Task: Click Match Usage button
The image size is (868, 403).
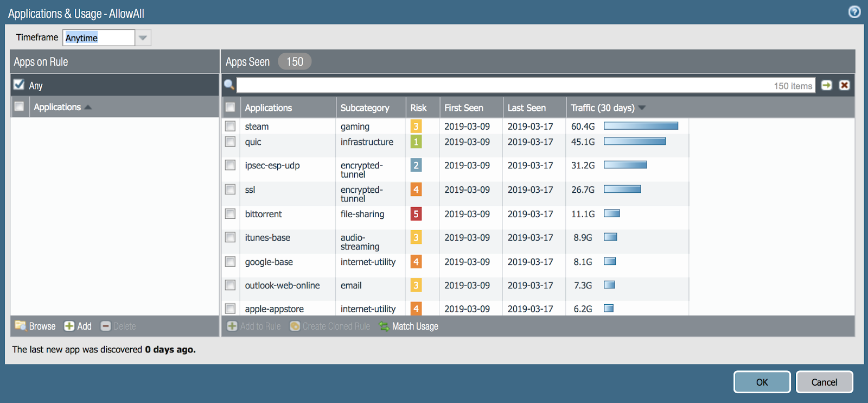Action: tap(409, 326)
